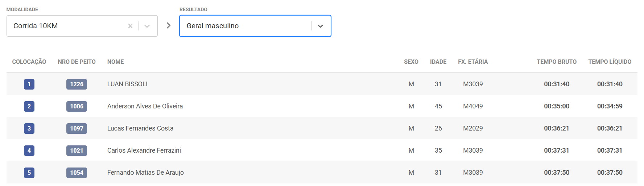
Task: Select bib number 1097 badge
Action: (x=77, y=128)
